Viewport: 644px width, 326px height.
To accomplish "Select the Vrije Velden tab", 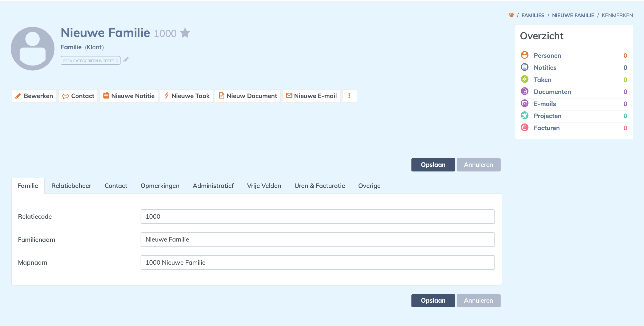I will [264, 186].
